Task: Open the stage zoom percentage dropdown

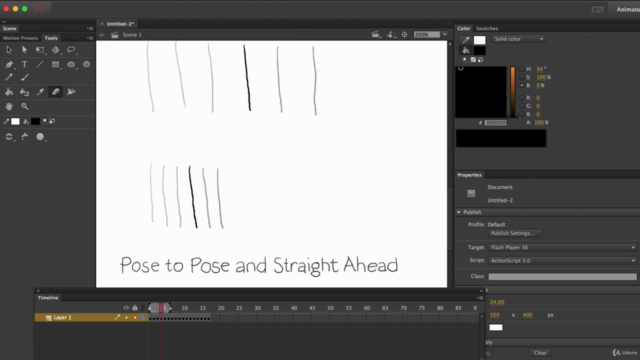Action: click(445, 35)
